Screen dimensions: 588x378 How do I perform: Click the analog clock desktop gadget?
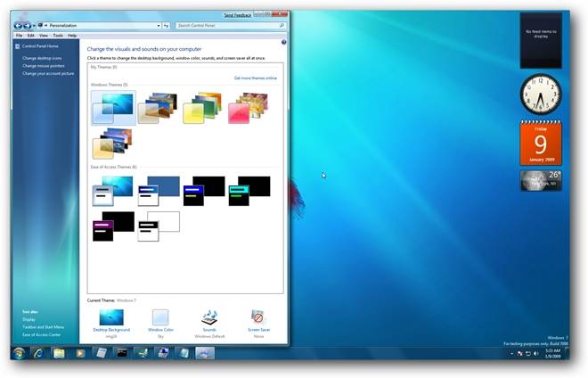[x=541, y=94]
